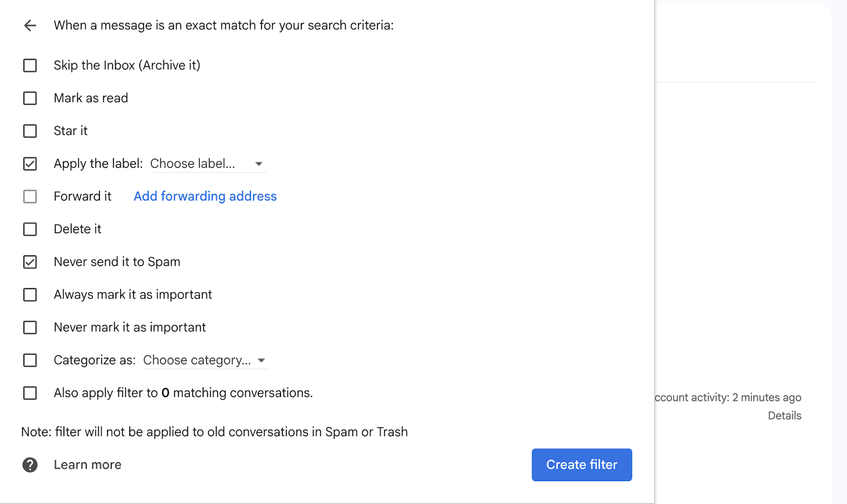Click the help question mark icon
Image resolution: width=847 pixels, height=504 pixels.
(x=30, y=465)
